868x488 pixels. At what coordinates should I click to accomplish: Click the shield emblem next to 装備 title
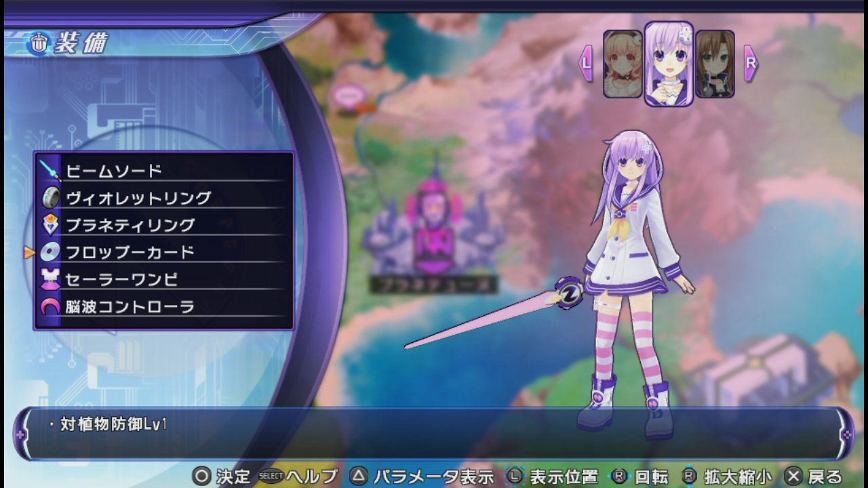click(39, 44)
